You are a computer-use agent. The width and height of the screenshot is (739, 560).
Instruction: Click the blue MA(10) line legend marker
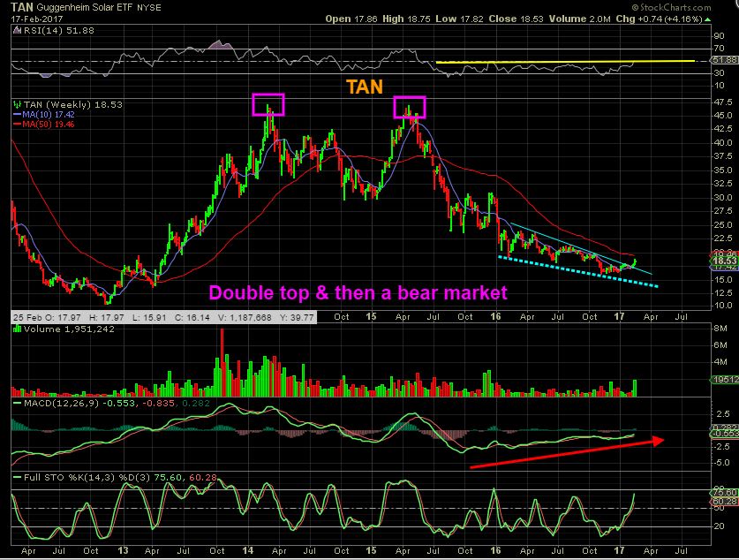pos(18,115)
